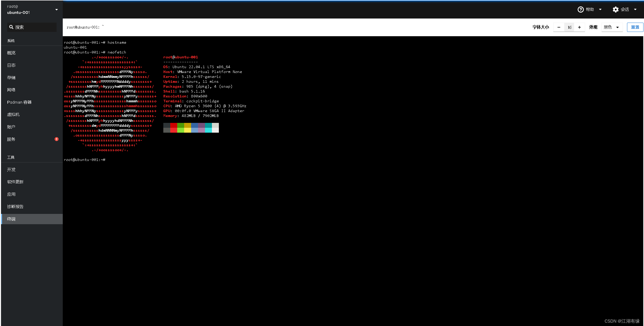Screen dimensions: 644x326
Task: Click the red alert badge on 服务
Action: [x=57, y=139]
